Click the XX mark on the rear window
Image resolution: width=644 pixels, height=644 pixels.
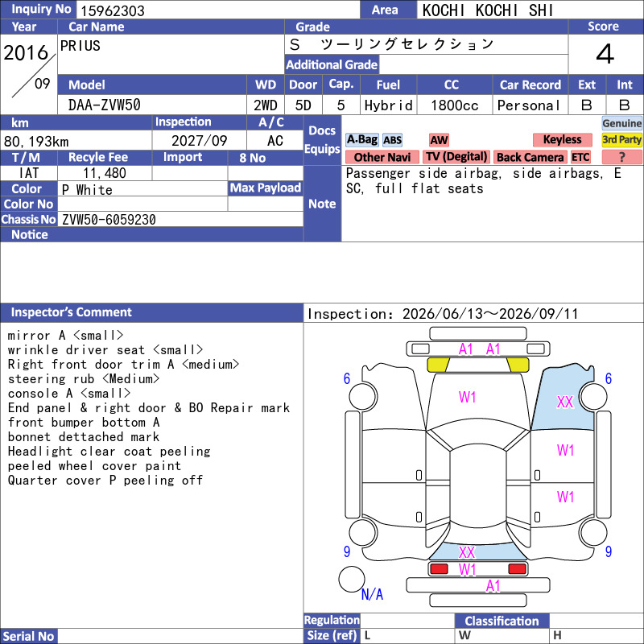tap(467, 552)
